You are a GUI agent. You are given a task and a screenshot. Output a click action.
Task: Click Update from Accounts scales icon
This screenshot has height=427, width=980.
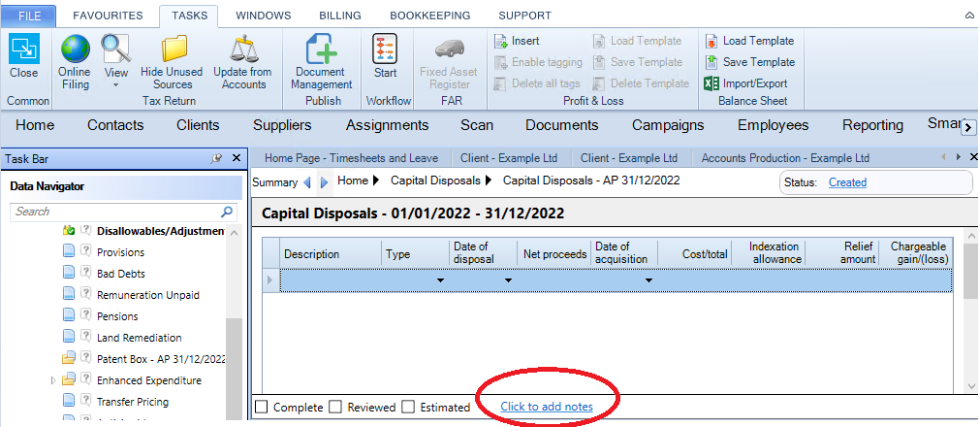pyautogui.click(x=243, y=49)
